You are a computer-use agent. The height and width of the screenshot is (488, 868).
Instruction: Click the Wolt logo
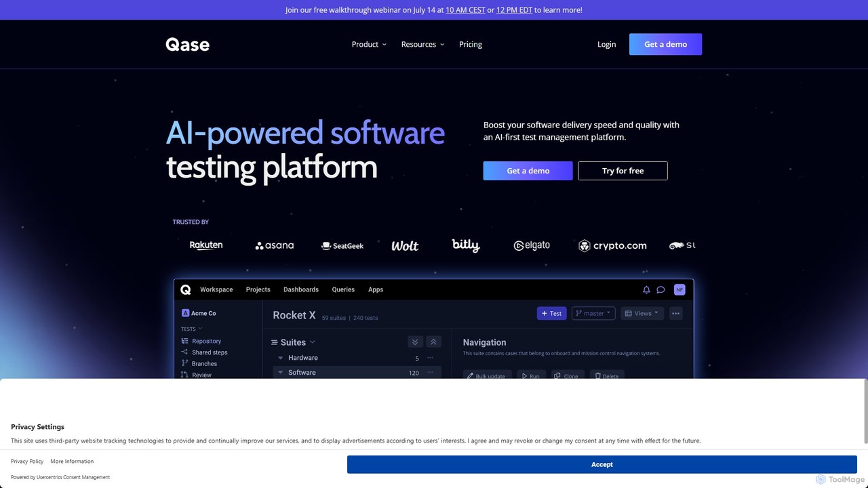[405, 245]
